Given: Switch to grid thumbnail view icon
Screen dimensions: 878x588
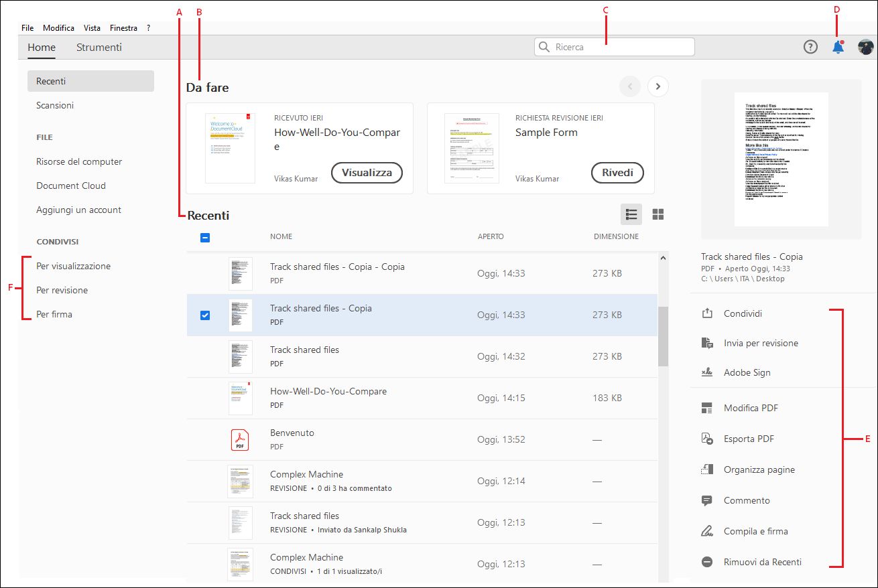Looking at the screenshot, I should point(658,214).
